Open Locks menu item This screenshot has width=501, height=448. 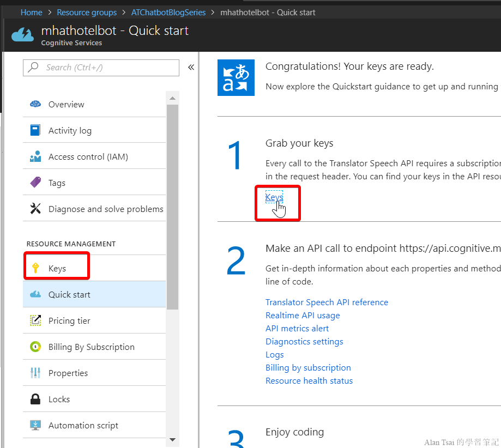tap(94, 399)
